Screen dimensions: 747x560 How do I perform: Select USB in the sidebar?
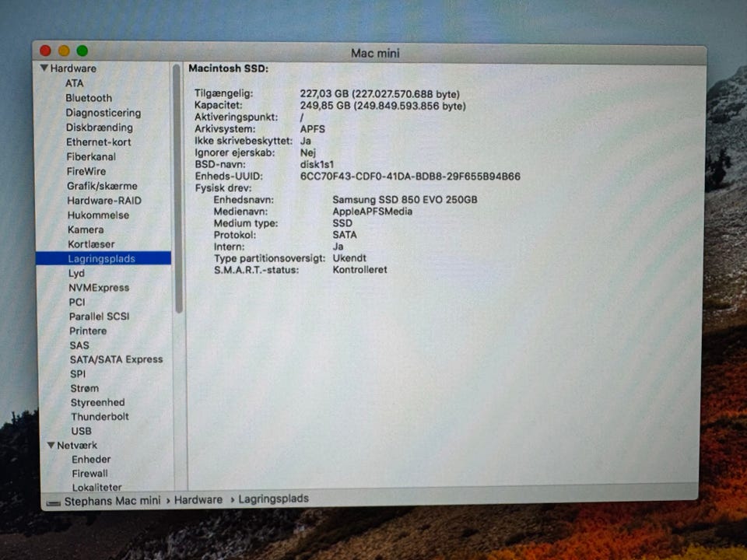tap(81, 431)
